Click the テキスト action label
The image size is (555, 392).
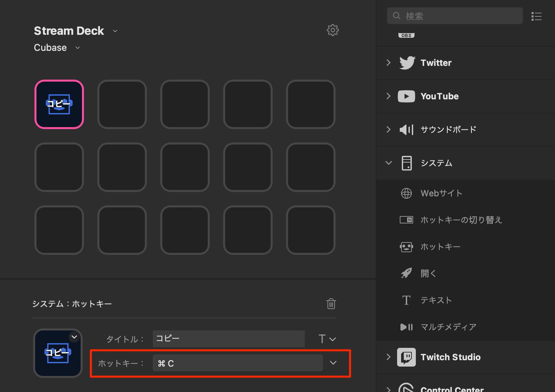[x=436, y=300]
